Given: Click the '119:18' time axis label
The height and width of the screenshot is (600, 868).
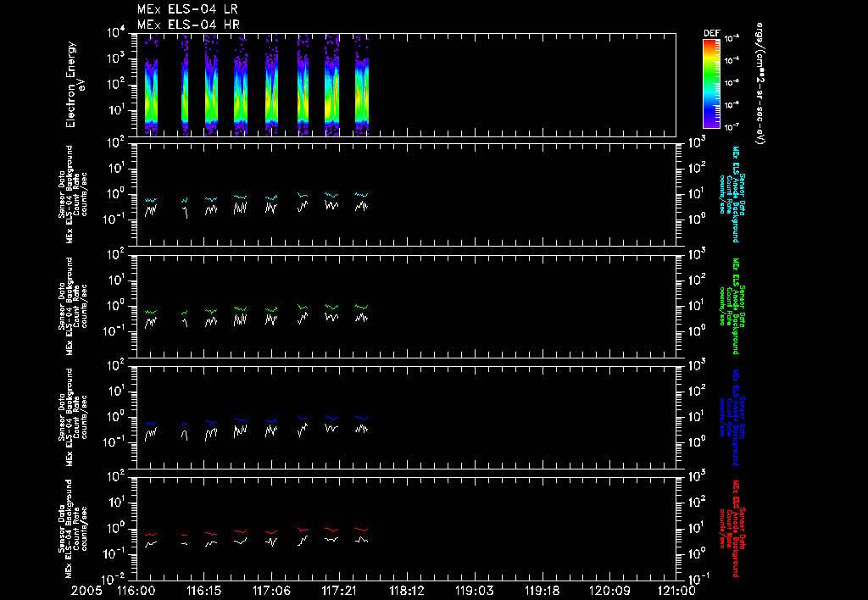Looking at the screenshot, I should click(542, 591).
